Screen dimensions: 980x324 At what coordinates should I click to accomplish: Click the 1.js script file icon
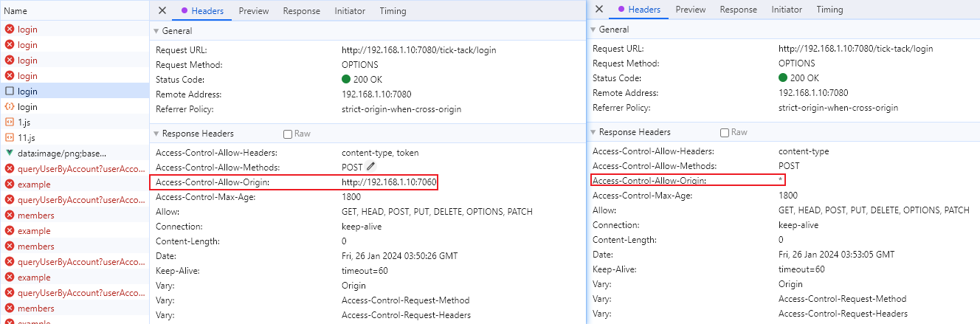(x=10, y=123)
